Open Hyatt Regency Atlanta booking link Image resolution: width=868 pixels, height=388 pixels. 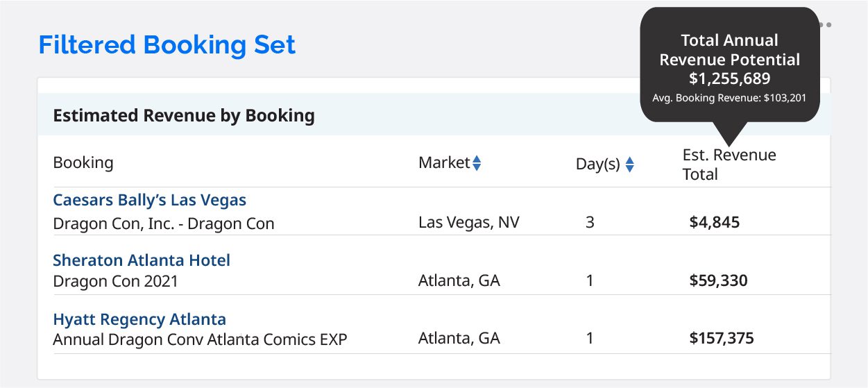(139, 319)
